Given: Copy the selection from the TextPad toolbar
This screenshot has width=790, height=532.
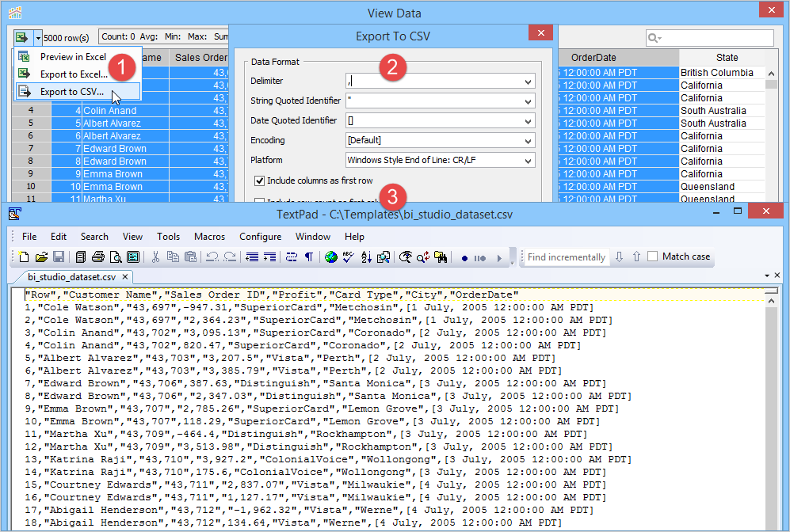Looking at the screenshot, I should [x=173, y=257].
